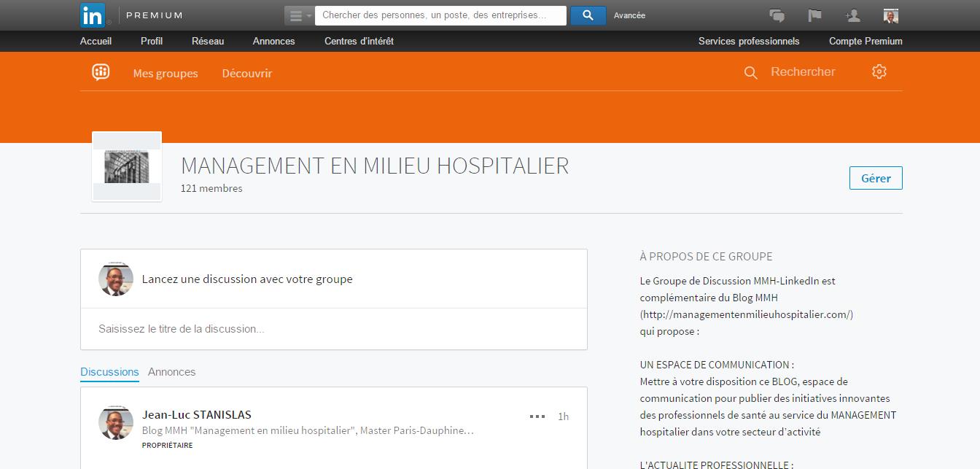Open Services professionnels menu
This screenshot has height=469, width=980.
(749, 42)
